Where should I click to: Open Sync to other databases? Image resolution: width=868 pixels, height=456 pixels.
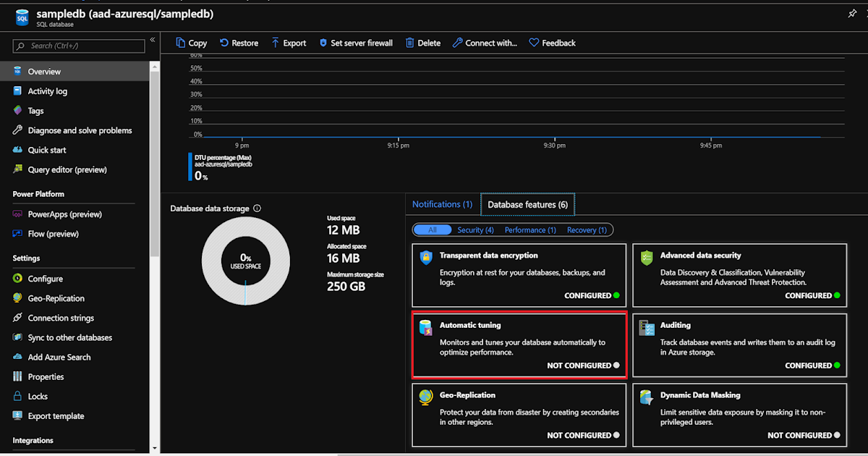click(x=69, y=337)
